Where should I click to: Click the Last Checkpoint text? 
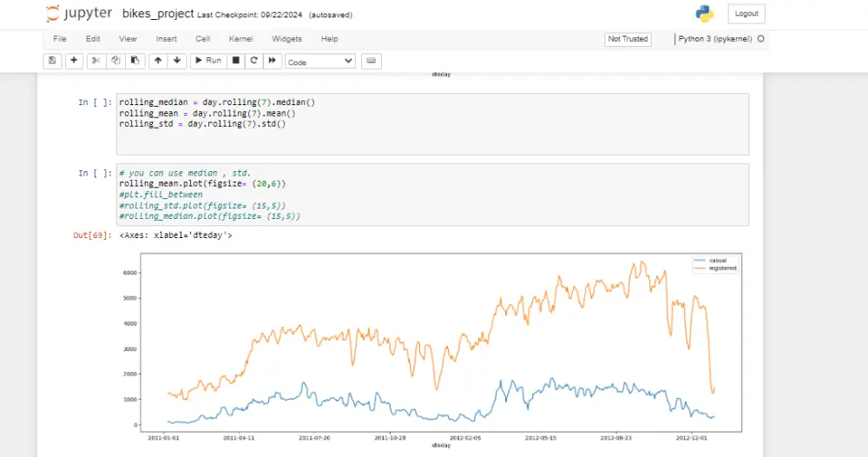pyautogui.click(x=250, y=15)
